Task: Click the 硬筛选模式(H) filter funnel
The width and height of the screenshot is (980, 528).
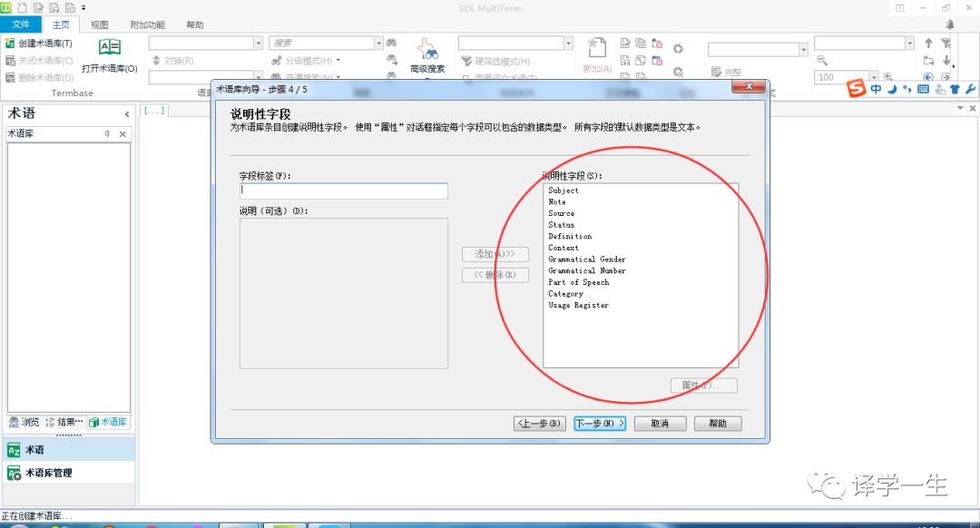Action: tap(466, 61)
